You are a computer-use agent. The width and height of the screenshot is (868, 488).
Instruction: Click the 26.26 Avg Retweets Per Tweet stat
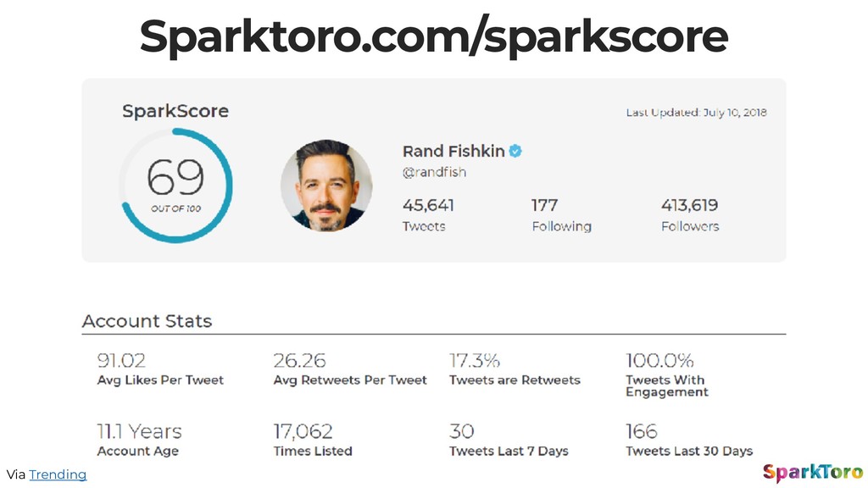point(350,369)
